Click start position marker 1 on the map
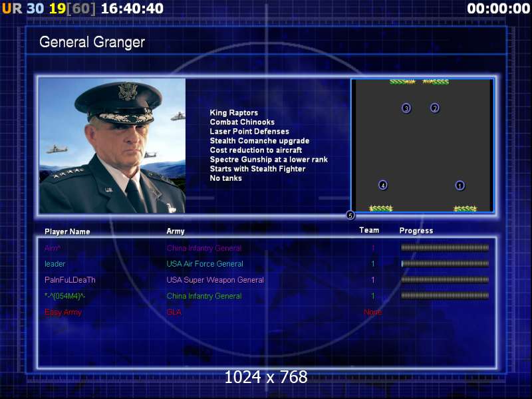This screenshot has height=399, width=532. click(460, 186)
